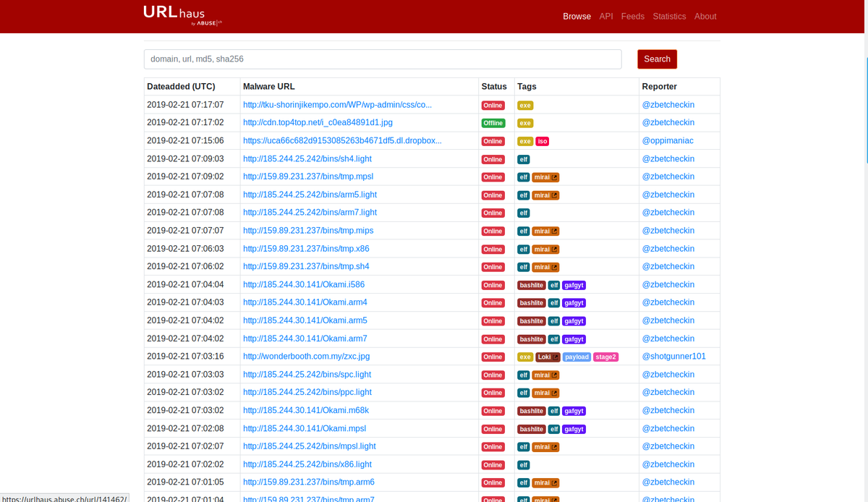Image resolution: width=868 pixels, height=502 pixels.
Task: Click the mirai tag in the spc.light row
Action: 545,375
